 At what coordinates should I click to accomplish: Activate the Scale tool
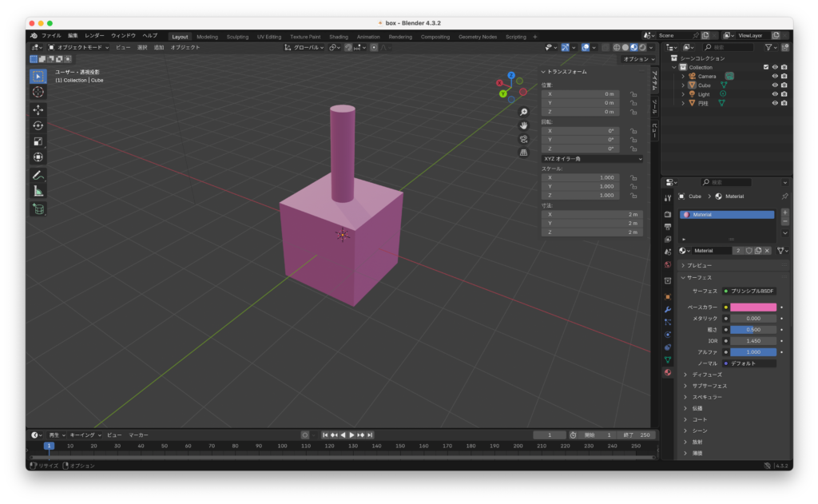coord(38,141)
